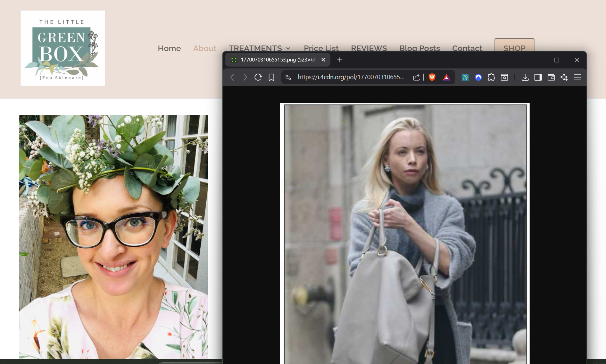Open Brave Rewards triangle icon
The width and height of the screenshot is (606, 364).
[447, 77]
